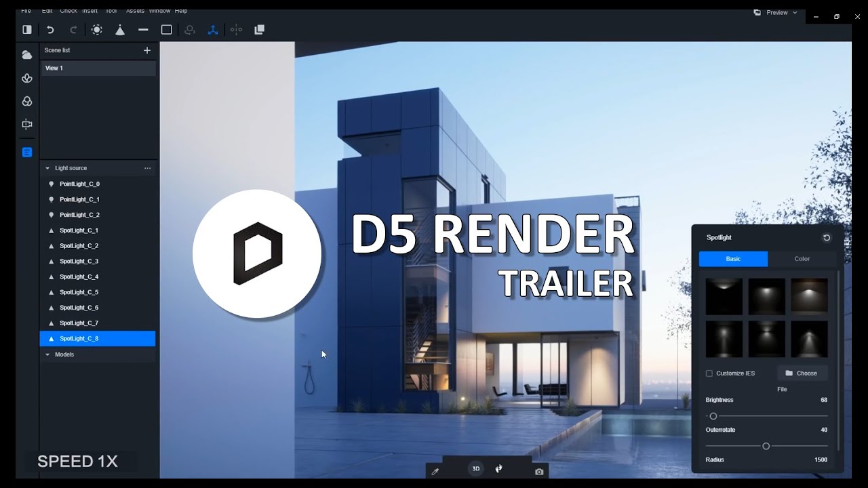
Task: Enable the Customize IES checkbox
Action: point(709,373)
